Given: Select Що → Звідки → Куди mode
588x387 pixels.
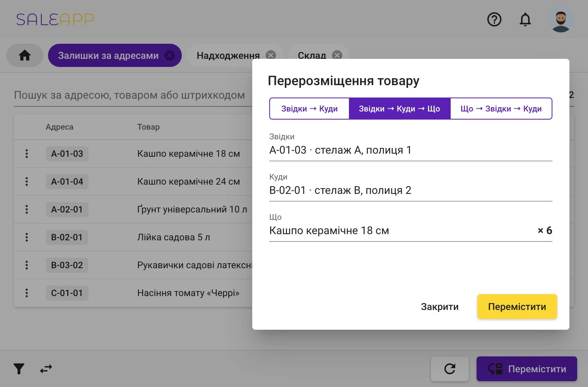Looking at the screenshot, I should (501, 109).
